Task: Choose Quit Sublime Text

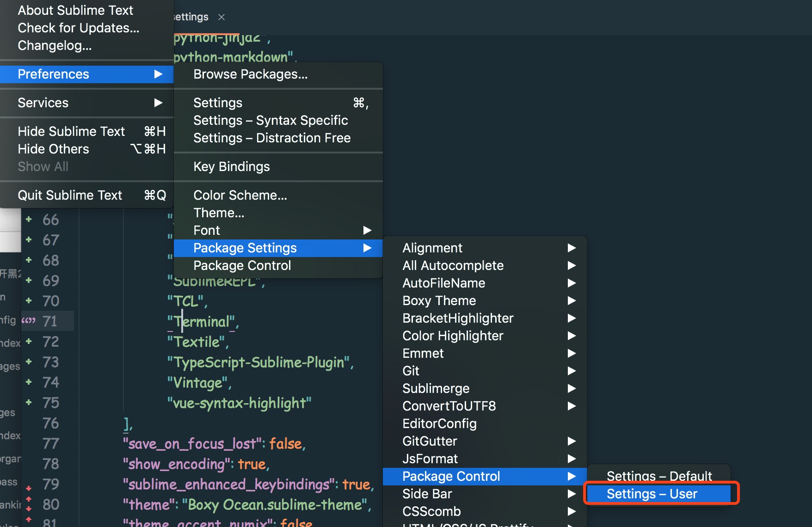Action: (86, 195)
